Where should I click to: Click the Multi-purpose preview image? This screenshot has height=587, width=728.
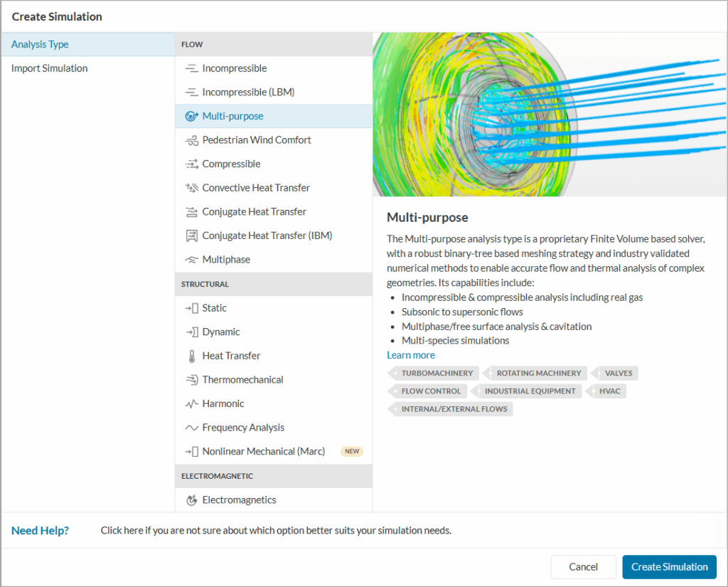pos(550,115)
